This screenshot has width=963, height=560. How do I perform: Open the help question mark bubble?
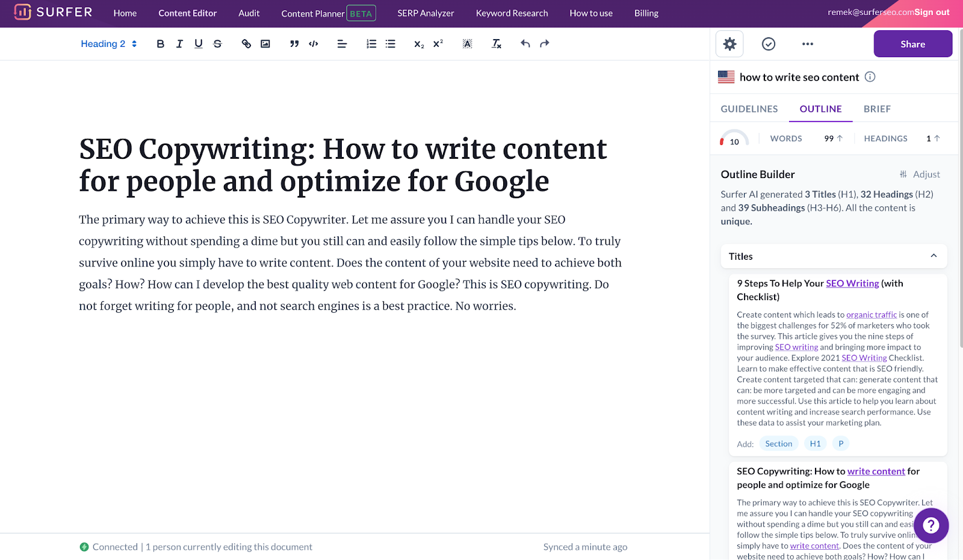[931, 526]
